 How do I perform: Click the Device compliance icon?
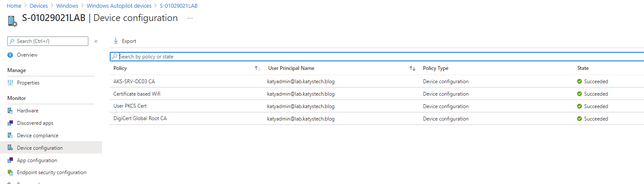click(10, 136)
